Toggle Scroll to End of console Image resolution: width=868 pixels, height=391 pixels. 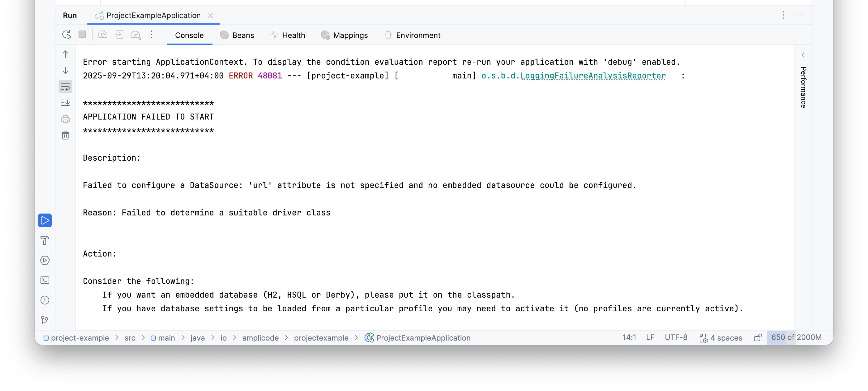tap(65, 103)
